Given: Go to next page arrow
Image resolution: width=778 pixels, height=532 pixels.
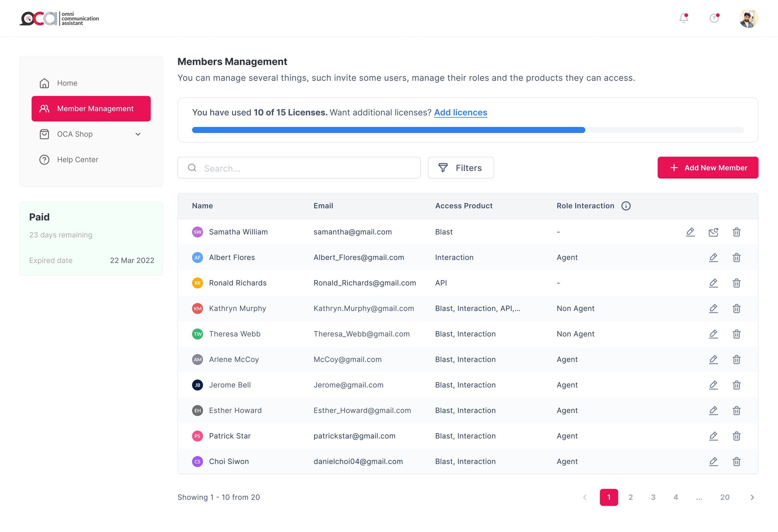Looking at the screenshot, I should click(752, 497).
